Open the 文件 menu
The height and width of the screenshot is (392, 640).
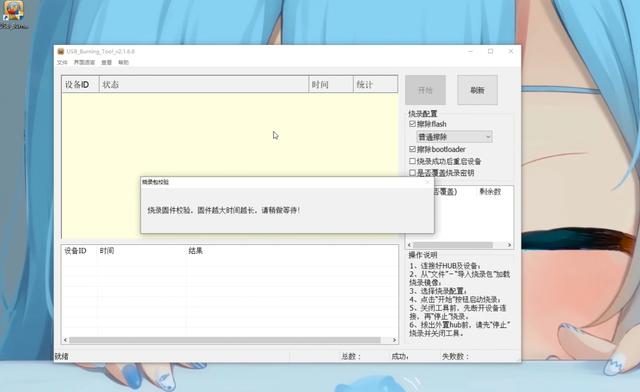(62, 62)
